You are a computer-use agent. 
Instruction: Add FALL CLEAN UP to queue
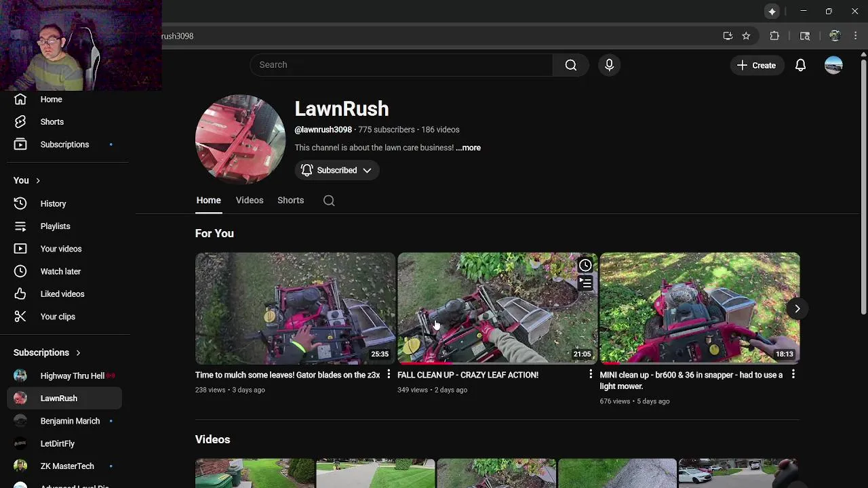tap(585, 283)
